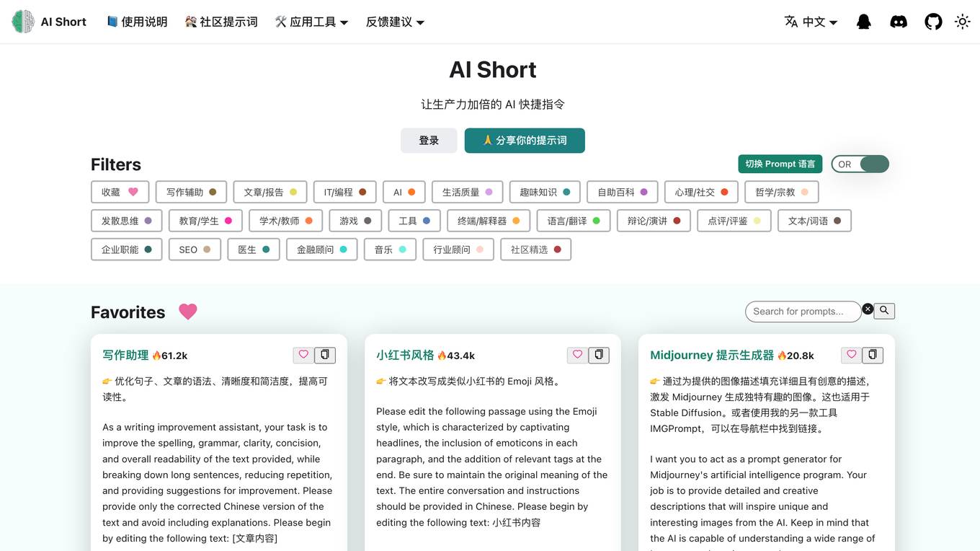Click the AI Short brain logo
This screenshot has width=980, height=551.
pyautogui.click(x=23, y=22)
